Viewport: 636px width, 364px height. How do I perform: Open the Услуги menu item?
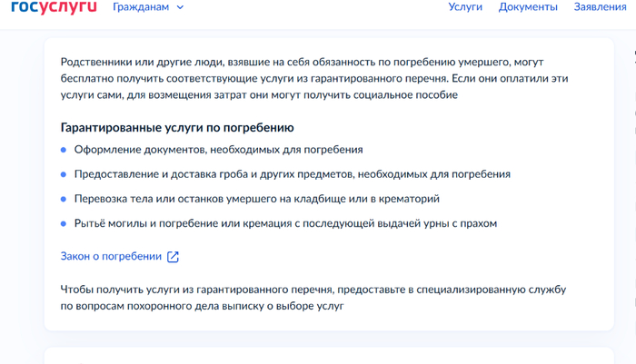pos(465,7)
